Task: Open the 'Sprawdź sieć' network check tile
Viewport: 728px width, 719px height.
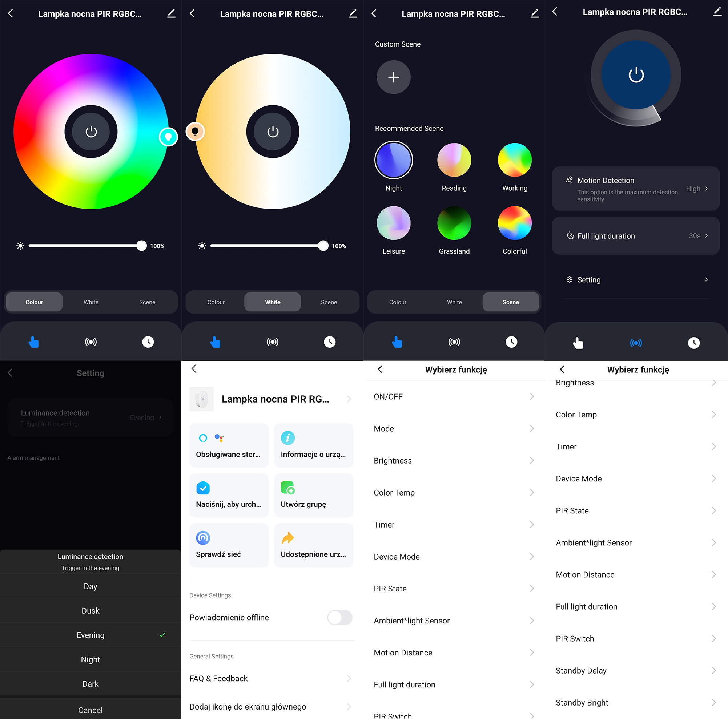Action: pos(229,545)
